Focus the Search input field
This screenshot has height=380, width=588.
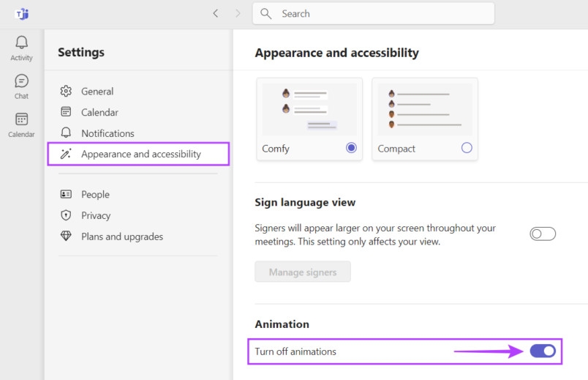[x=374, y=14]
